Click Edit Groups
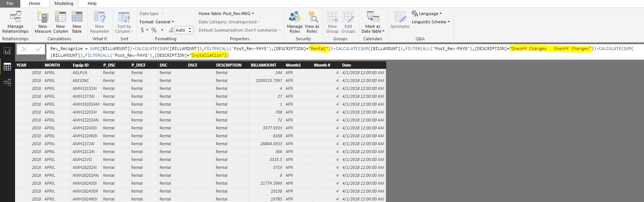The image size is (644, 202). [348, 22]
